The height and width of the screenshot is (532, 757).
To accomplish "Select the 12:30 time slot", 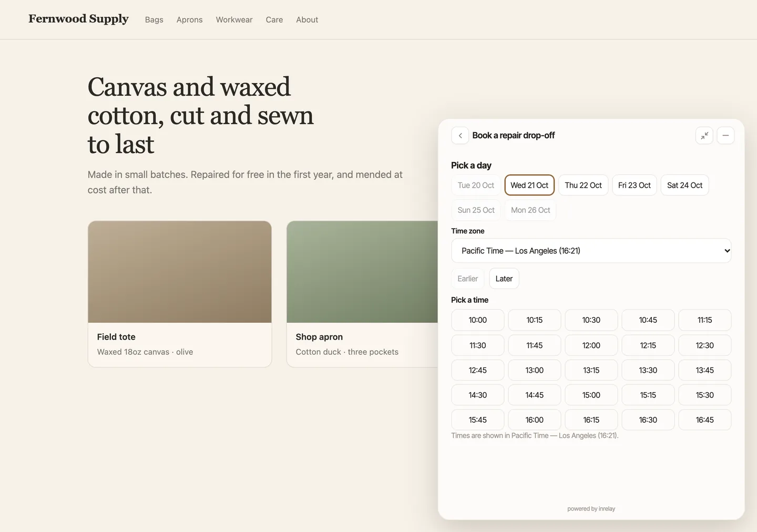I will (x=705, y=345).
